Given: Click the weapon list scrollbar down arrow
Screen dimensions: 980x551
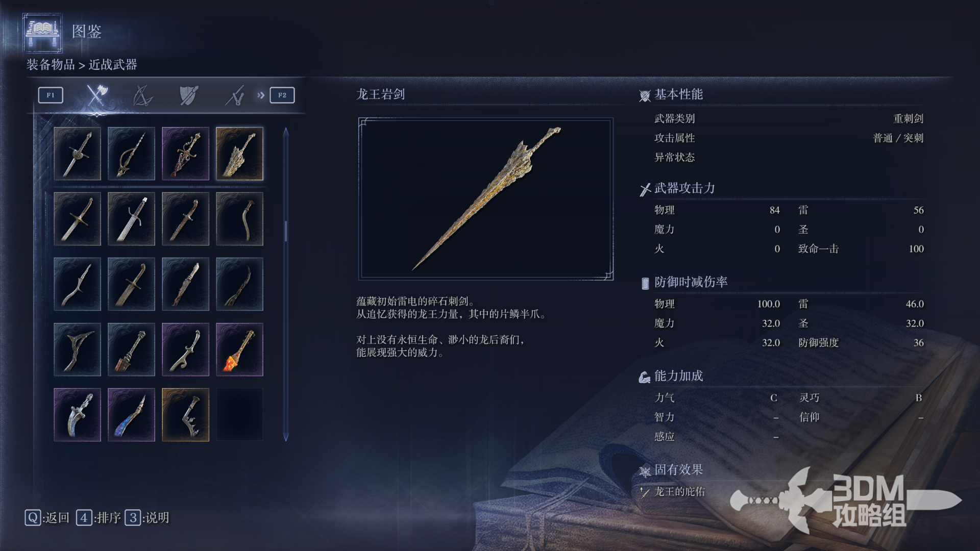Looking at the screenshot, I should pos(286,437).
